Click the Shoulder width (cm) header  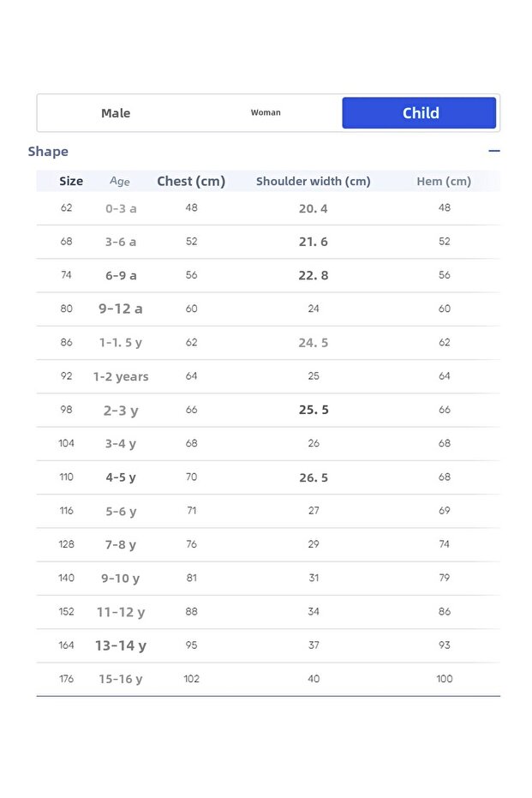[313, 181]
